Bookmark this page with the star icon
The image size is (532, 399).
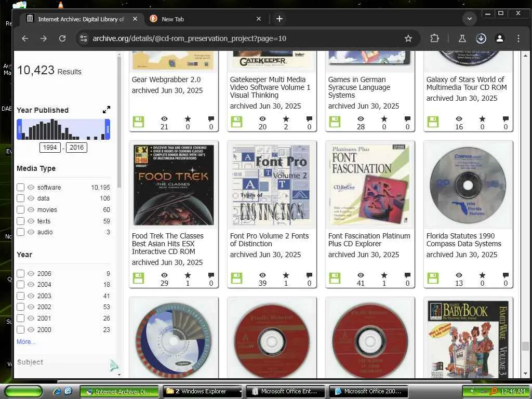[x=408, y=38]
